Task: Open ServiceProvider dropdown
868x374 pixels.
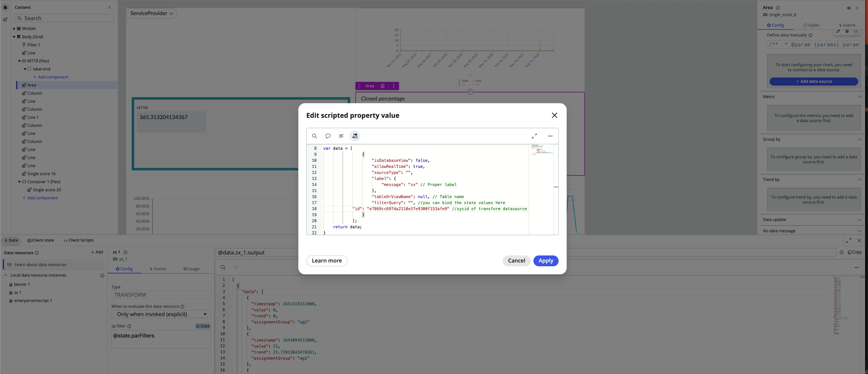Action: [x=152, y=13]
